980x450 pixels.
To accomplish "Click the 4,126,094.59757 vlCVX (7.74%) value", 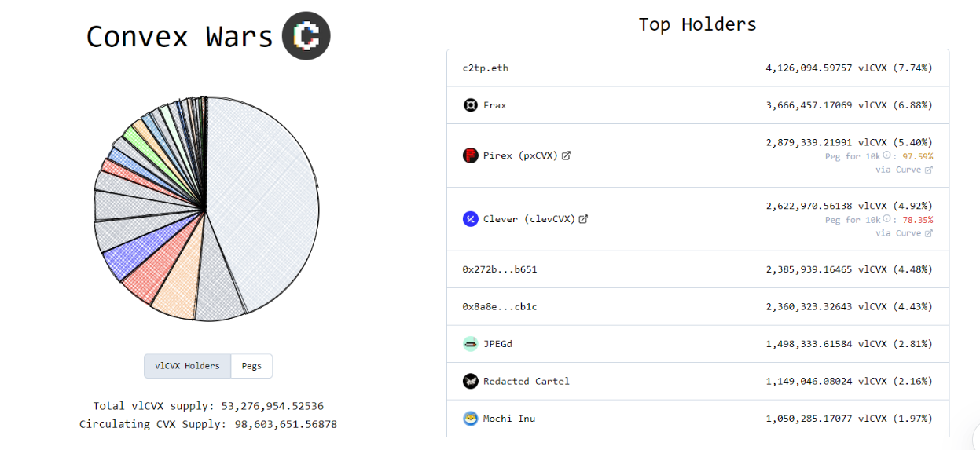I will click(850, 68).
